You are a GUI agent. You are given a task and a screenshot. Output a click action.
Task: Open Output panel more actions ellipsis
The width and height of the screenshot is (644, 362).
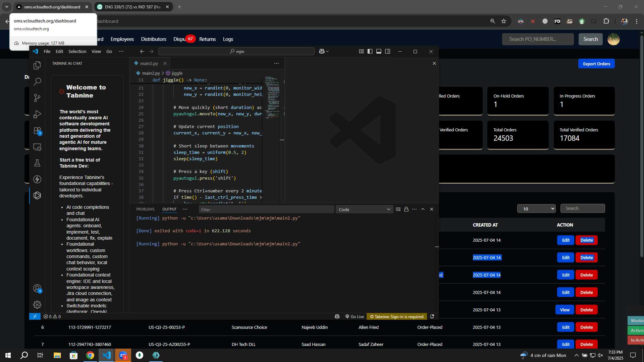click(415, 209)
